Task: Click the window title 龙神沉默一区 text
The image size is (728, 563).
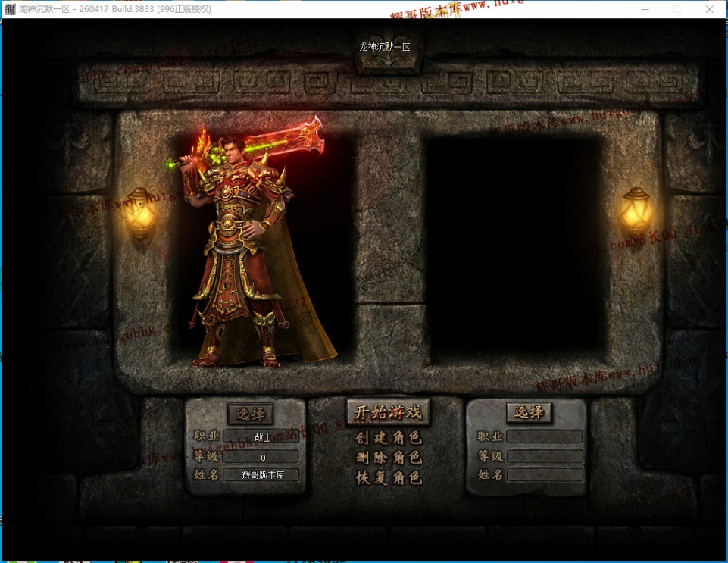Action: (45, 9)
